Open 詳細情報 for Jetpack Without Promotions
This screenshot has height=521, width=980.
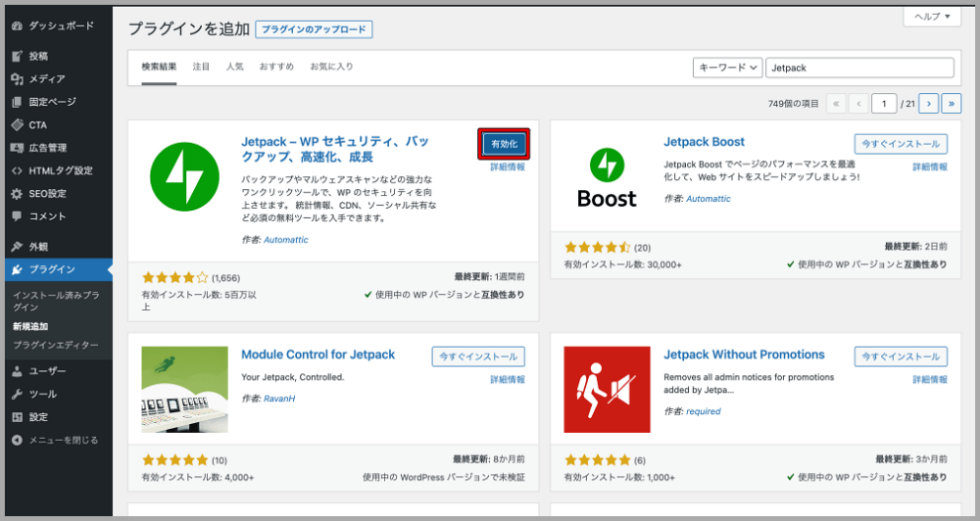(x=930, y=379)
